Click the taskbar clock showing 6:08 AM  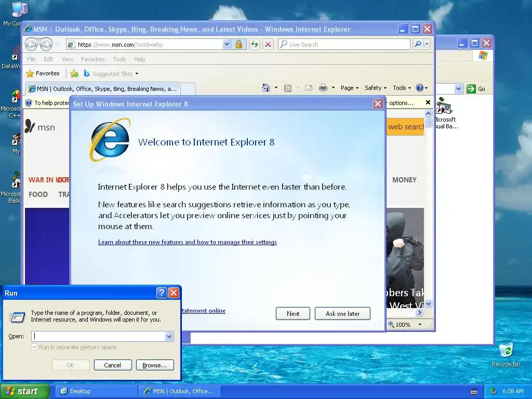tap(513, 391)
